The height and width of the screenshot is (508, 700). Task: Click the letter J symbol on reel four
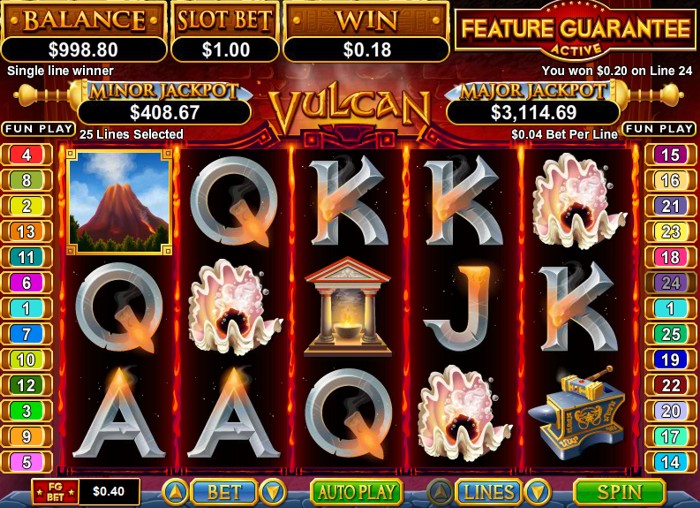(460, 308)
